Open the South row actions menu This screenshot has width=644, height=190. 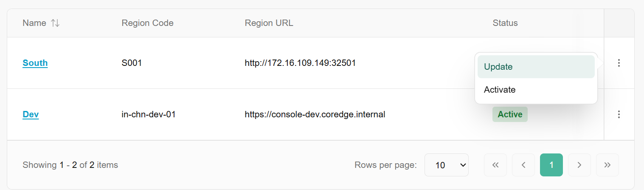tap(619, 63)
